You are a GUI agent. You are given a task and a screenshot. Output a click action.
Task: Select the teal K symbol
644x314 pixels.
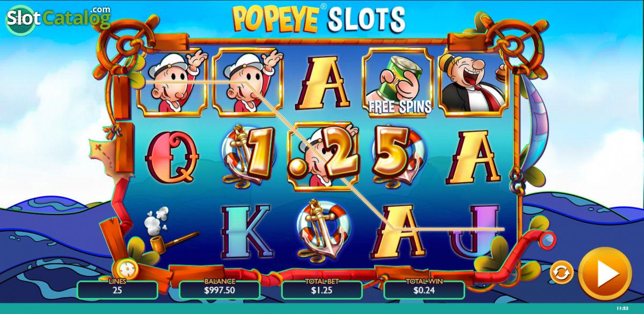click(x=246, y=231)
